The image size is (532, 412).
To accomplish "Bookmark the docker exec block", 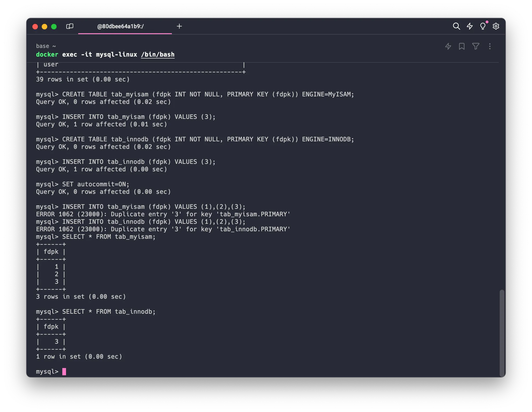I will [x=462, y=46].
